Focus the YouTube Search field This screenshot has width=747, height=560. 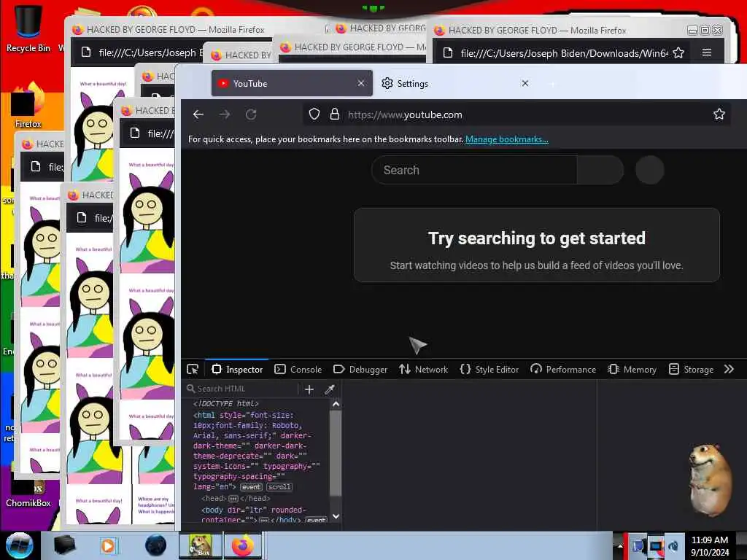(x=474, y=170)
